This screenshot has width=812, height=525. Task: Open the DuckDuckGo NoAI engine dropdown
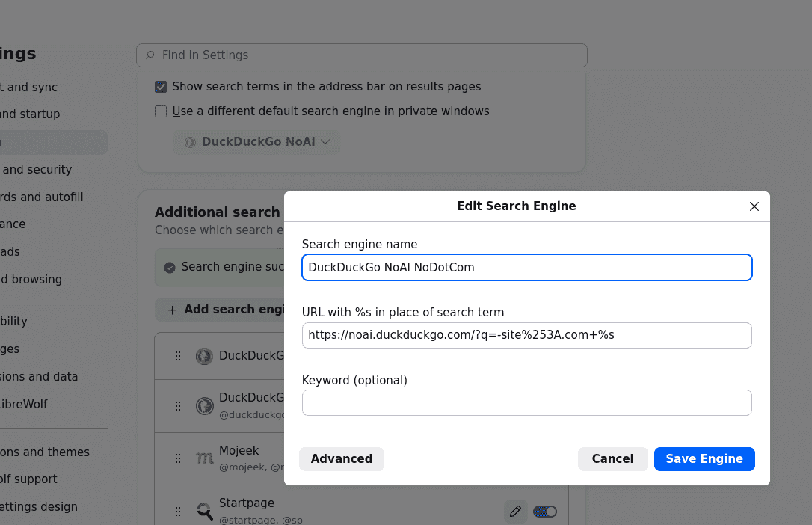click(257, 142)
